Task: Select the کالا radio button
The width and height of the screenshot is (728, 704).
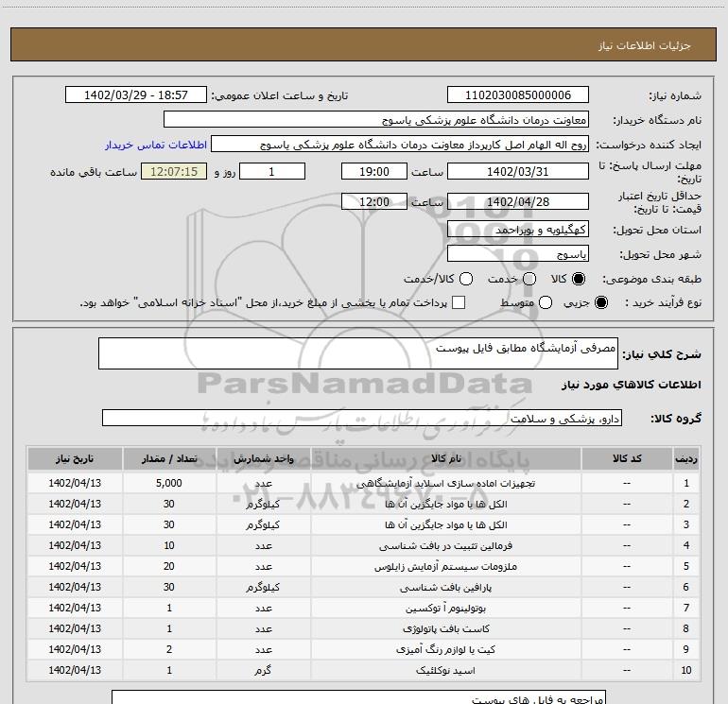Action: [580, 279]
